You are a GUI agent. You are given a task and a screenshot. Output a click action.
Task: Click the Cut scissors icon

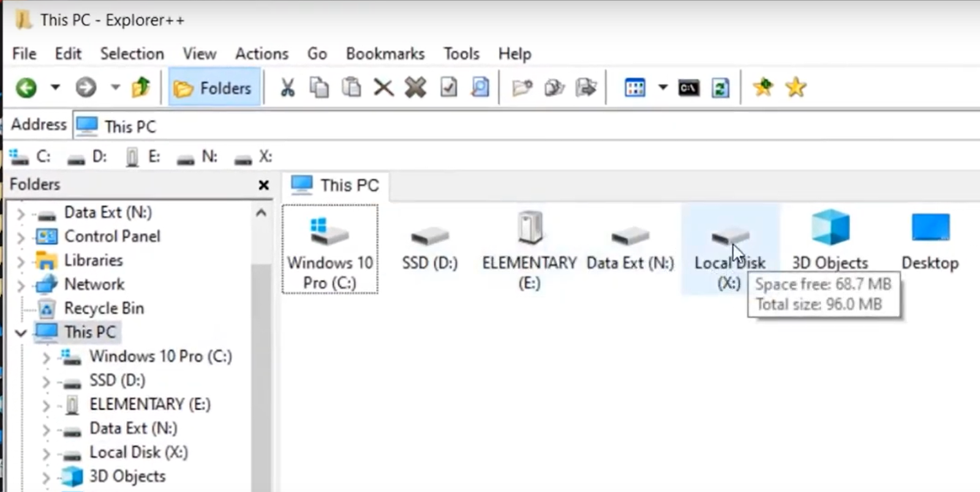tap(287, 88)
